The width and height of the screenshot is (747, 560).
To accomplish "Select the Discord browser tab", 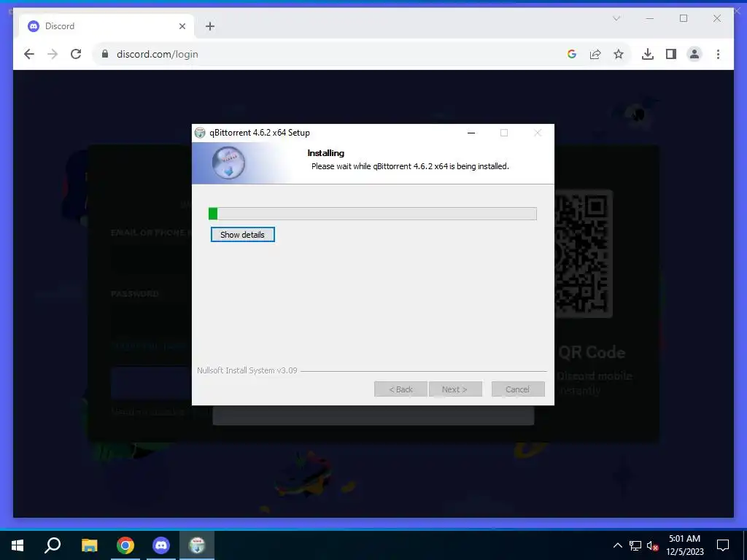I will click(x=106, y=26).
